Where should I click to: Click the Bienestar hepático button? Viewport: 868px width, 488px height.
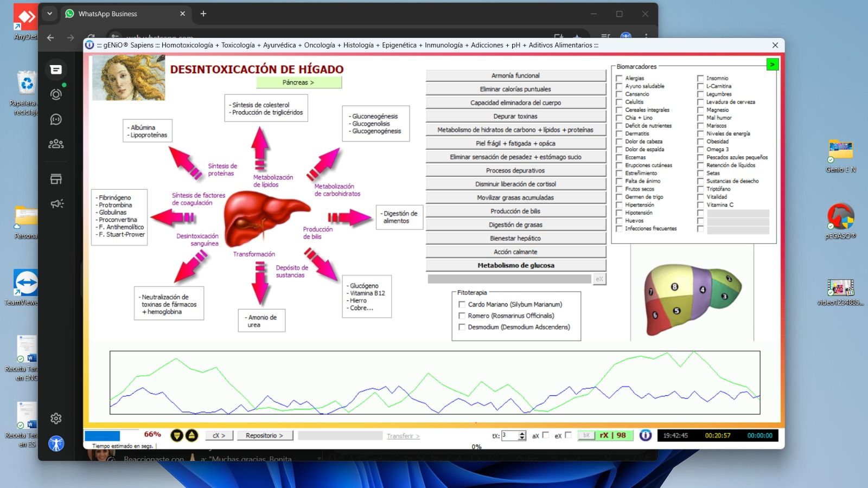[x=515, y=238]
